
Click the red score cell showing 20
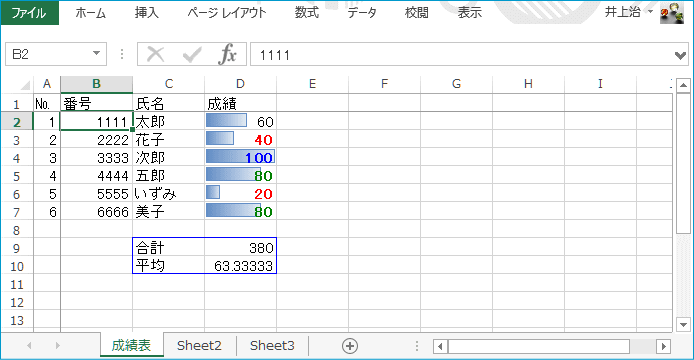[x=240, y=194]
